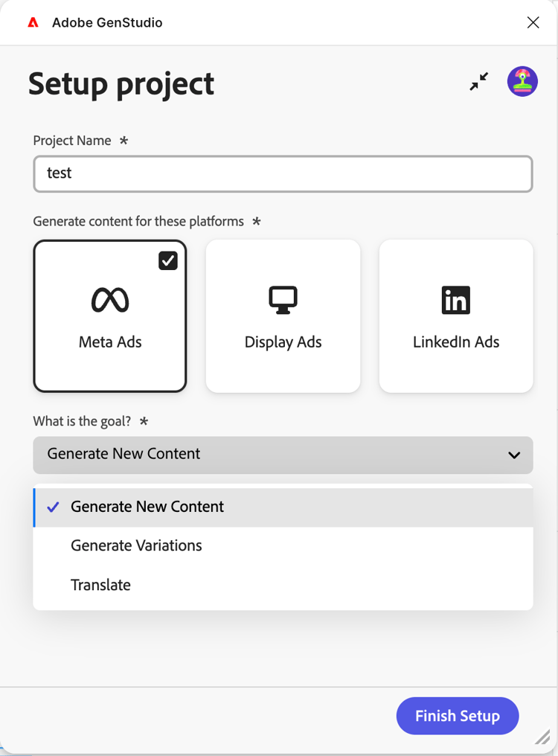The width and height of the screenshot is (558, 756).
Task: Select the Meta Ads platform icon
Action: (x=109, y=300)
